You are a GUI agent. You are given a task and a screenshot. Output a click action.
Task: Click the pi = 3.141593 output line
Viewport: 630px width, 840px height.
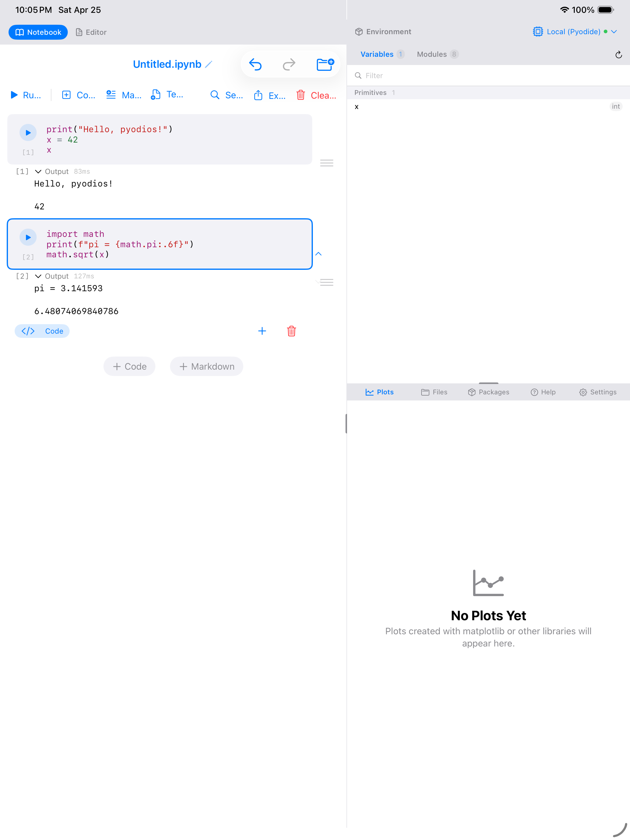coord(68,289)
